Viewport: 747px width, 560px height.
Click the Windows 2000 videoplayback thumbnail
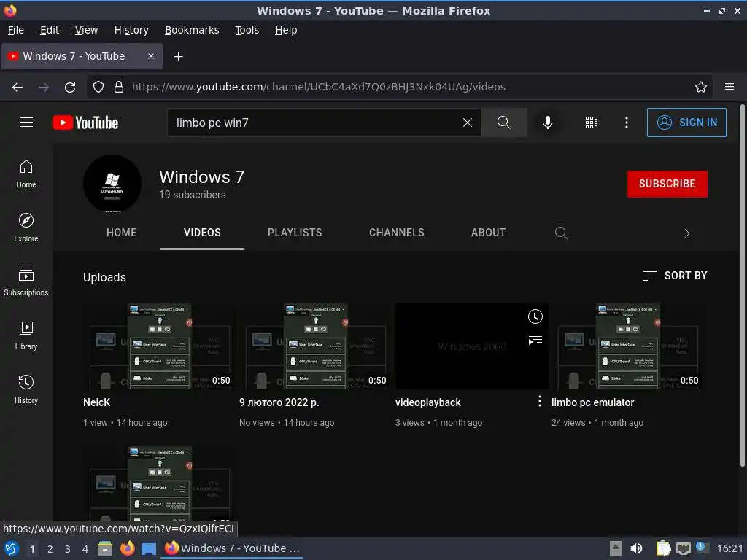472,346
